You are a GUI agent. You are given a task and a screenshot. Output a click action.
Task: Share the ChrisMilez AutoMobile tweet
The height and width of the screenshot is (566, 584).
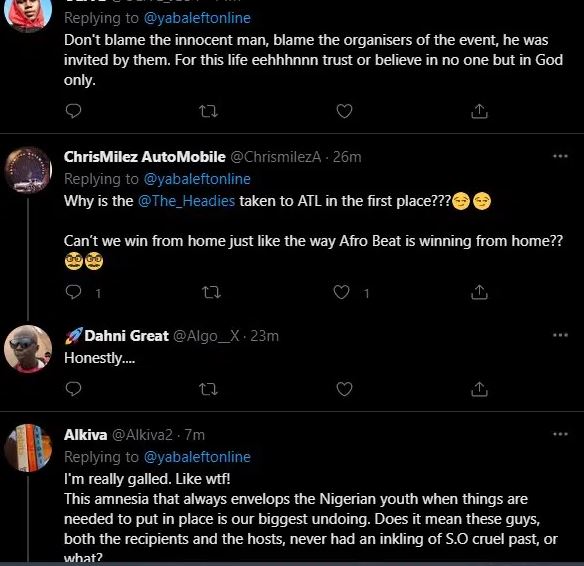coord(479,292)
